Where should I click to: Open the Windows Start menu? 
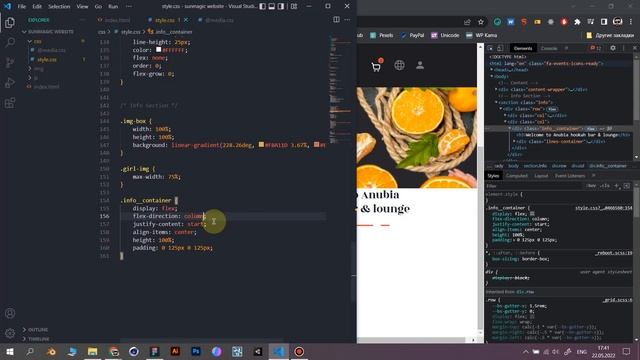coord(10,351)
